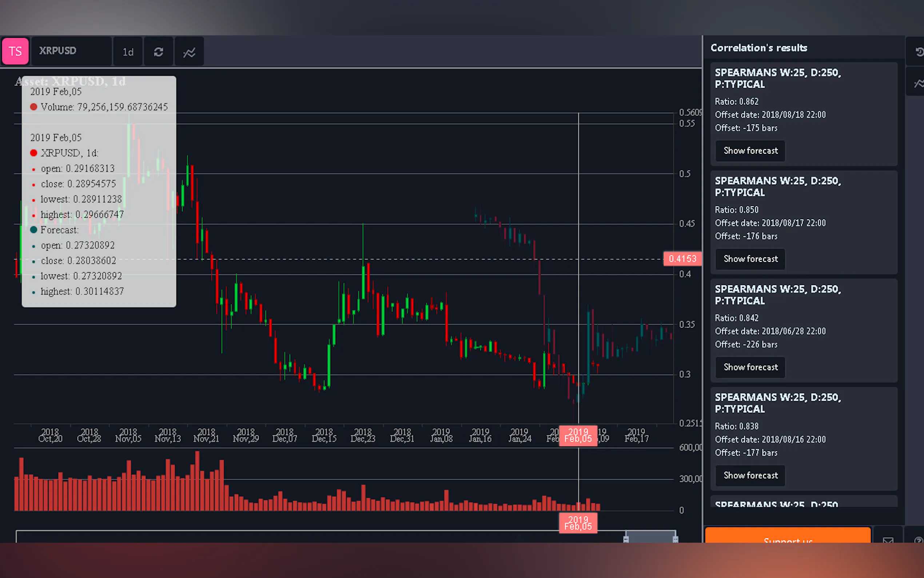
Task: Click right handle of chart range slider
Action: pyautogui.click(x=675, y=539)
